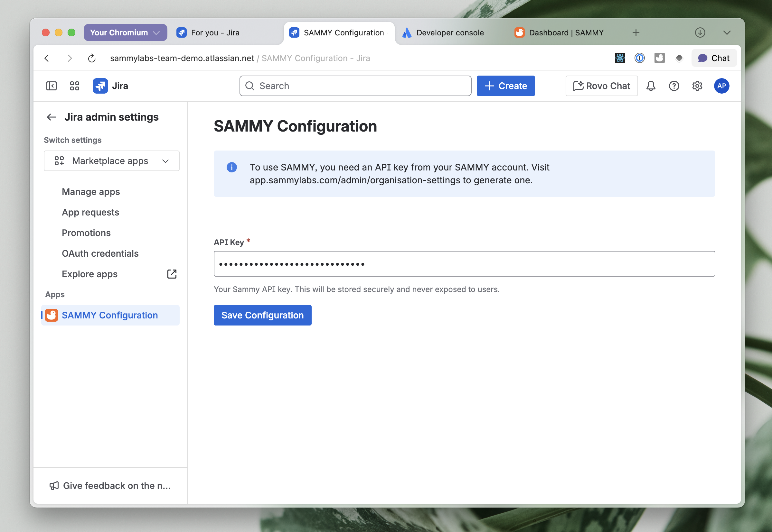The height and width of the screenshot is (532, 772).
Task: Collapse the Jira sidebar panel icon
Action: [x=52, y=86]
